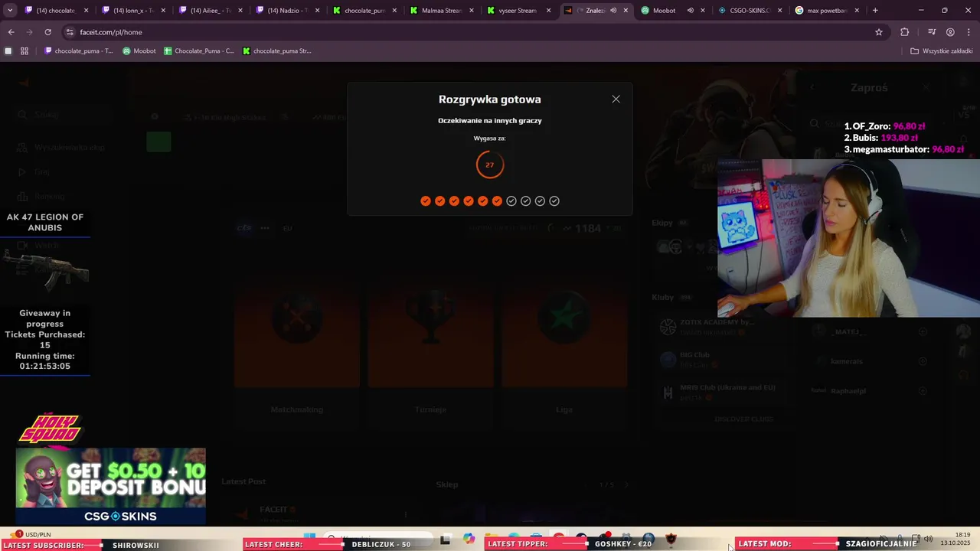Go back in browser history
The image size is (980, 551).
click(11, 32)
